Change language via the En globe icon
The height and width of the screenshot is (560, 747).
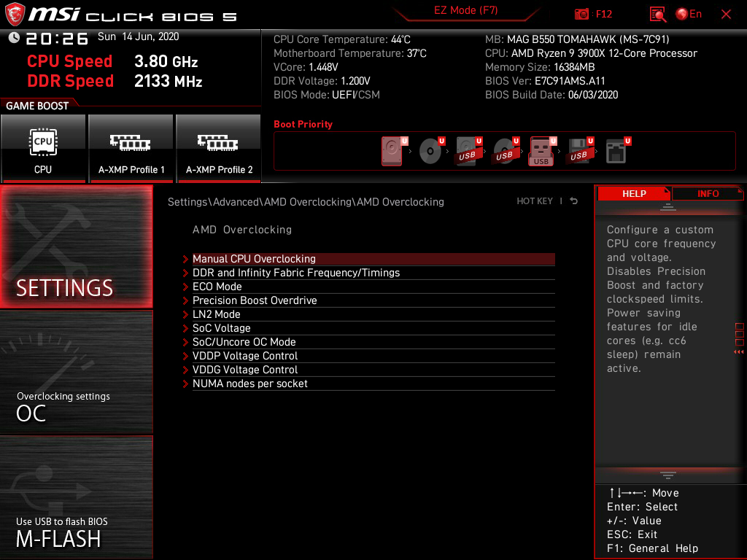(x=689, y=15)
